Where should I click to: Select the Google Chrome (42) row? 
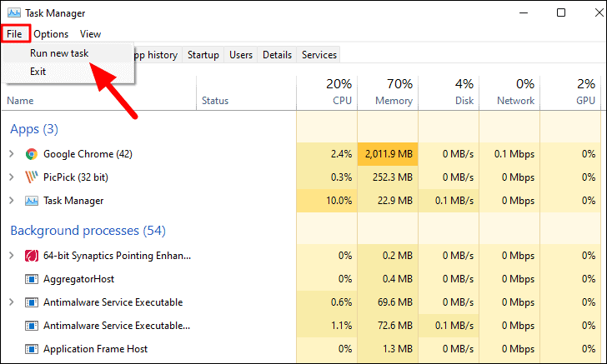tap(302, 154)
